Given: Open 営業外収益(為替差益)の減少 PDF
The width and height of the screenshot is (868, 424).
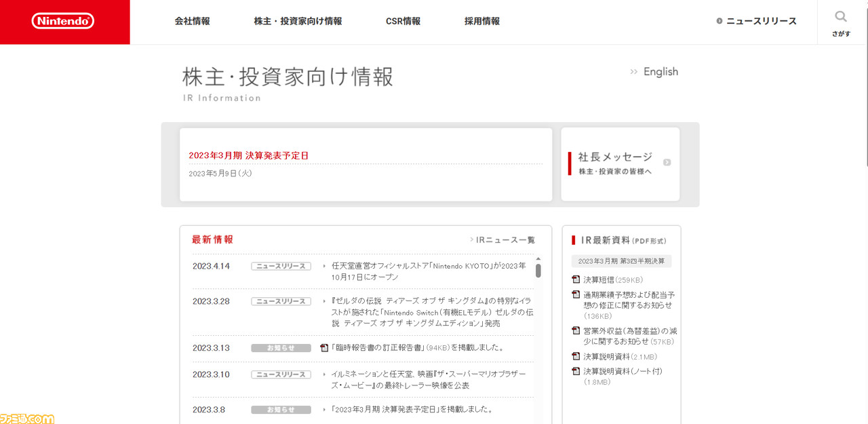Looking at the screenshot, I should (x=630, y=336).
